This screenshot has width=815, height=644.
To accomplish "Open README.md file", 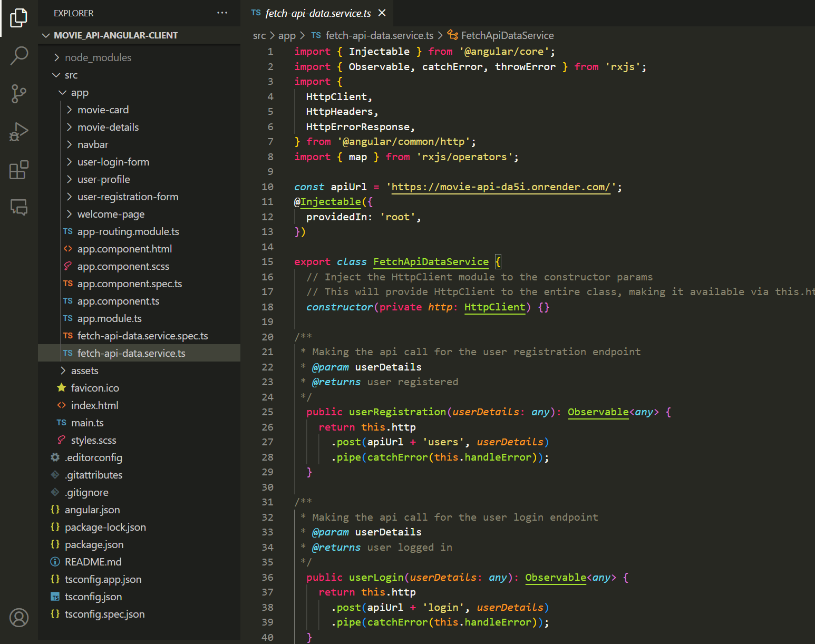I will click(139, 562).
